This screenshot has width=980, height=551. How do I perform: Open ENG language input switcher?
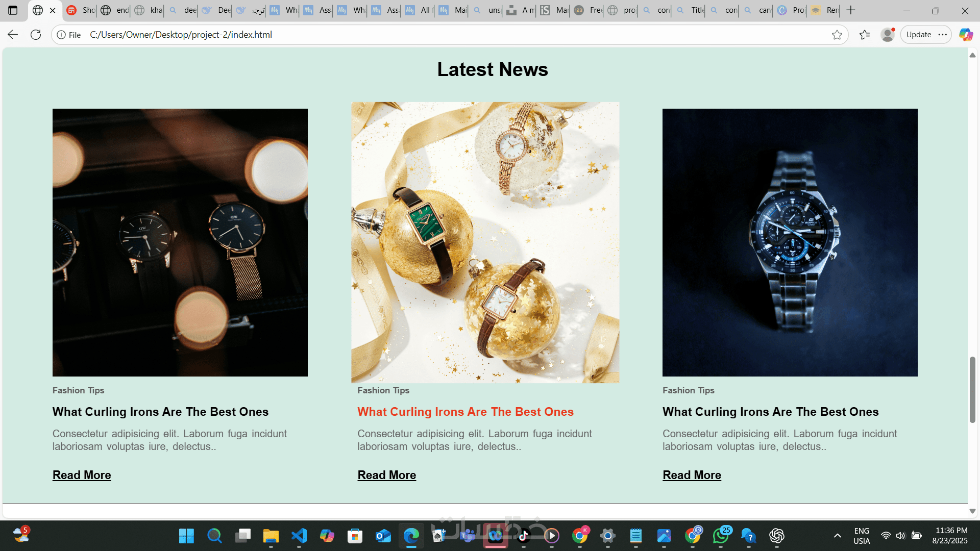click(862, 536)
